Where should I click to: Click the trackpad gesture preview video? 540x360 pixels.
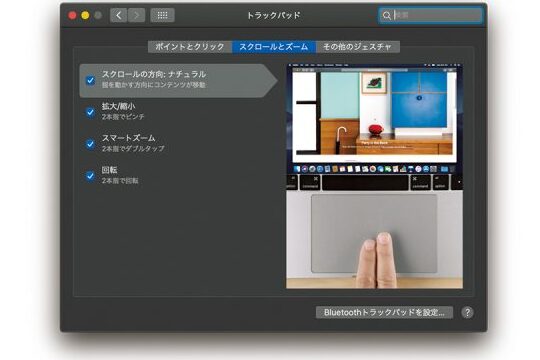pyautogui.click(x=374, y=176)
